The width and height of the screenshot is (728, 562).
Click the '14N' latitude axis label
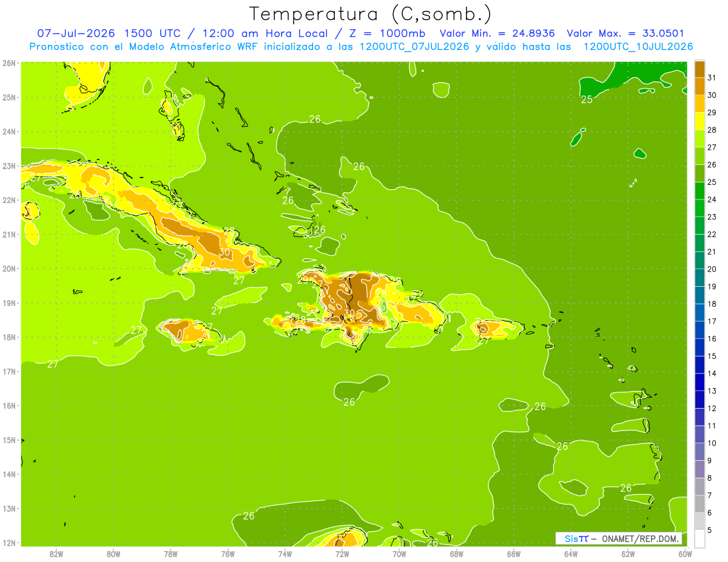pyautogui.click(x=8, y=474)
